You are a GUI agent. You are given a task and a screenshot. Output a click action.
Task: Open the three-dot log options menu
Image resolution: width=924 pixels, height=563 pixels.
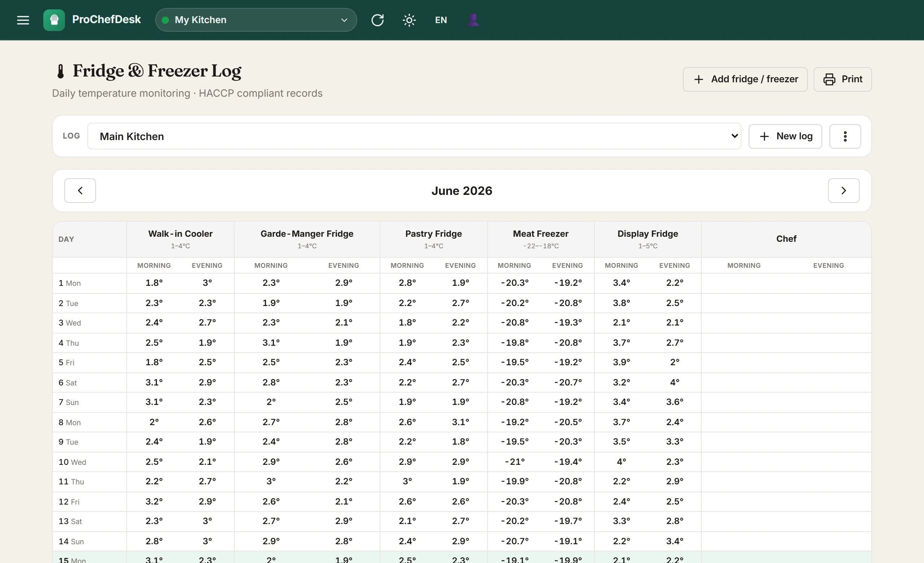point(845,136)
